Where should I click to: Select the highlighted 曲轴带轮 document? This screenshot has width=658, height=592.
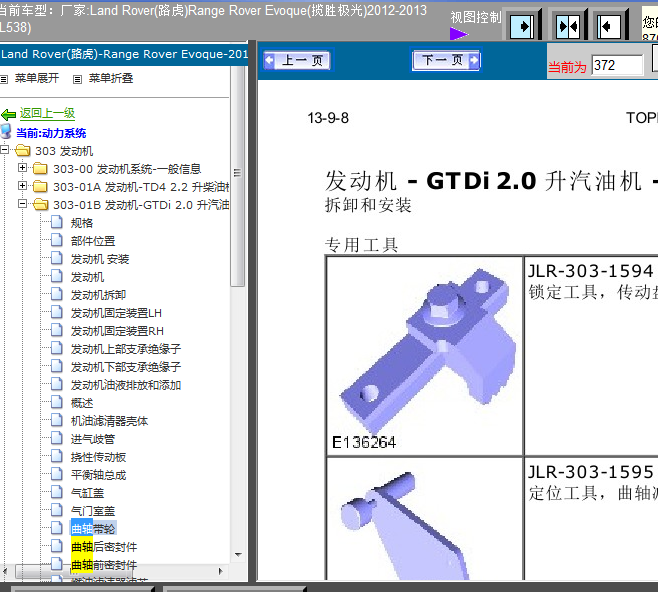(93, 529)
